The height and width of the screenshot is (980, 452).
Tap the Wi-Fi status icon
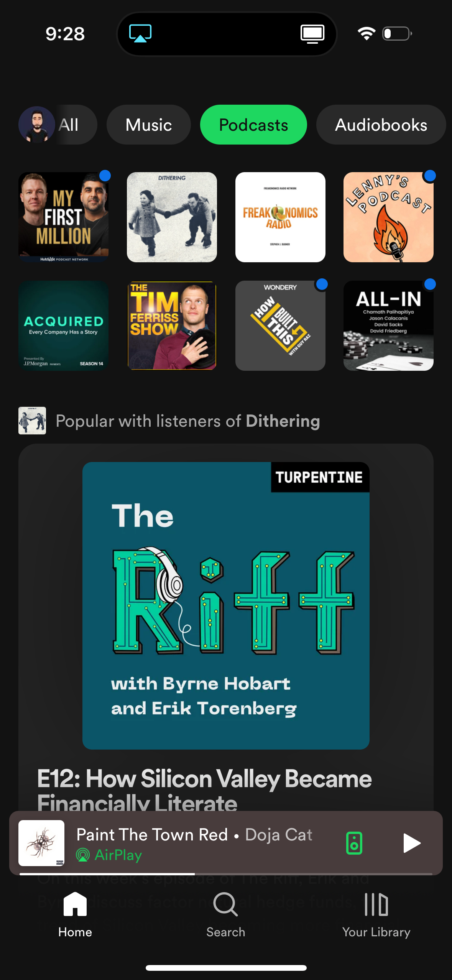[367, 33]
